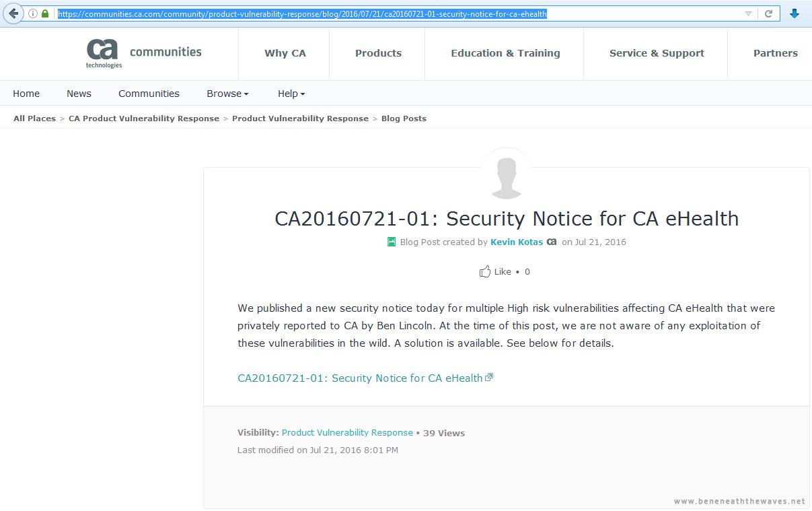Open the downloads arrow icon
The image size is (812, 511).
tap(795, 13)
